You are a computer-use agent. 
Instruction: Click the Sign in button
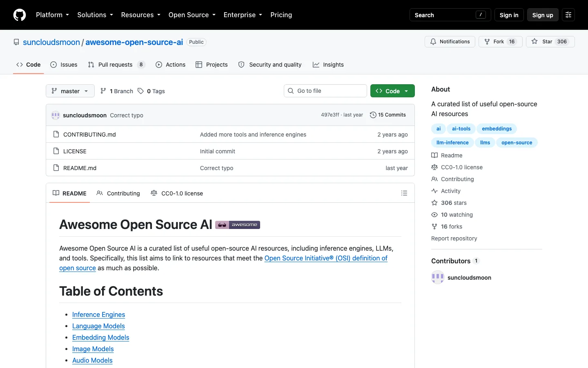coord(509,15)
